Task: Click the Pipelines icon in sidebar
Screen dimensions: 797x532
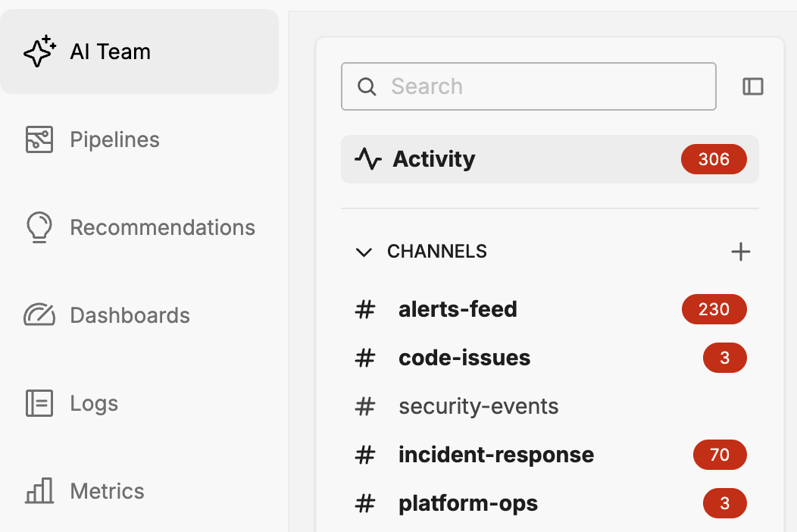Action: click(x=39, y=140)
